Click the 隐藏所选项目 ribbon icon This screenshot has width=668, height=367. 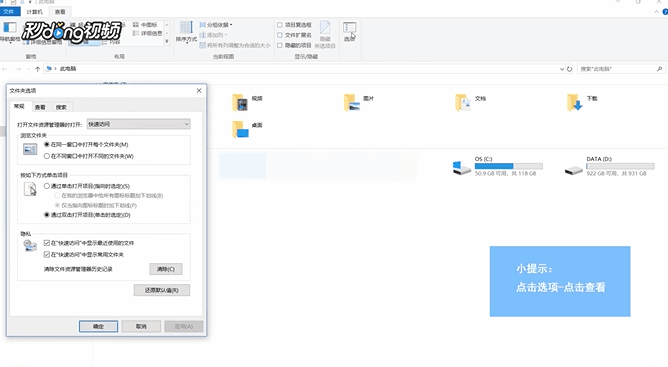click(325, 34)
